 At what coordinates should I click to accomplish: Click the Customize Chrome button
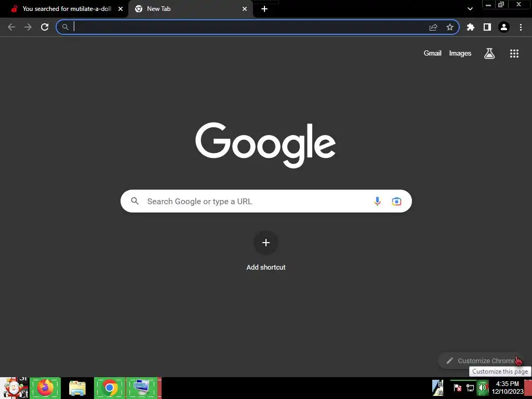[481, 361]
